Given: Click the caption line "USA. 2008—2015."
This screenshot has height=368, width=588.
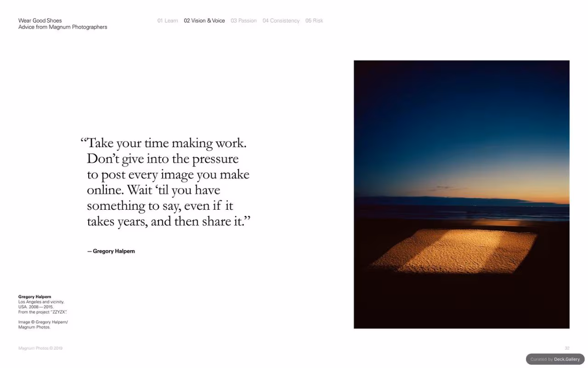Looking at the screenshot, I should tap(36, 307).
